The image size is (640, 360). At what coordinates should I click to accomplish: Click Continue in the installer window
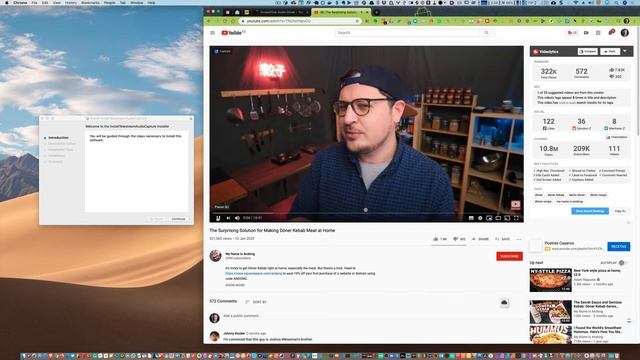[x=178, y=219]
